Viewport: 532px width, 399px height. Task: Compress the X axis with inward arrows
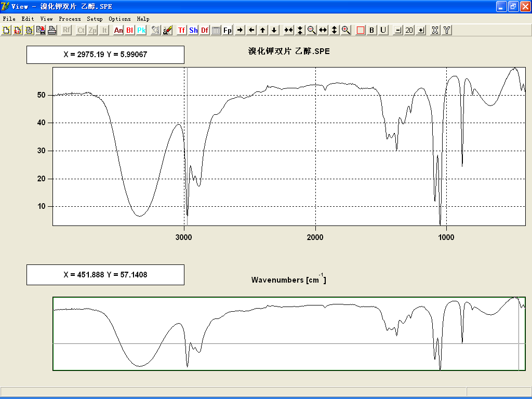[x=289, y=30]
